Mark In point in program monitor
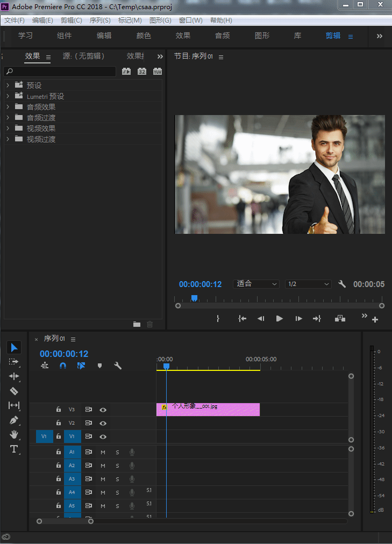The width and height of the screenshot is (392, 544). [x=218, y=318]
